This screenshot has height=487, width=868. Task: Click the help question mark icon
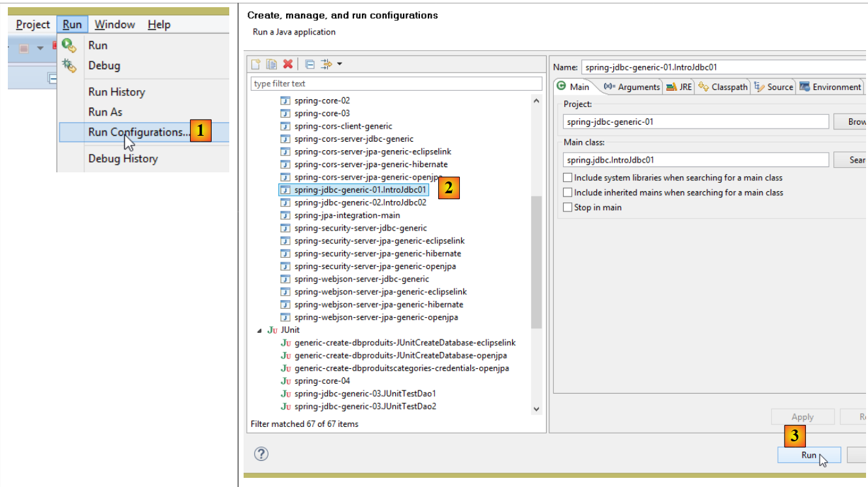pyautogui.click(x=261, y=454)
